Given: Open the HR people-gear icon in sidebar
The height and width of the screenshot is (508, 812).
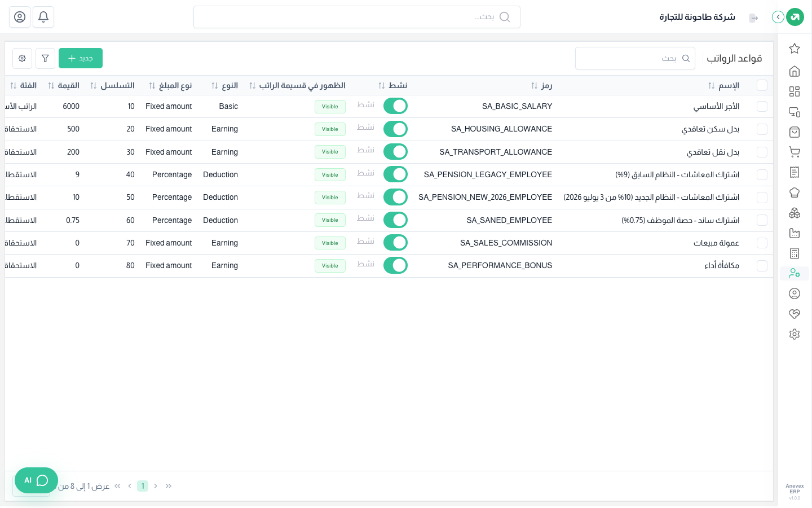Looking at the screenshot, I should click(x=795, y=273).
